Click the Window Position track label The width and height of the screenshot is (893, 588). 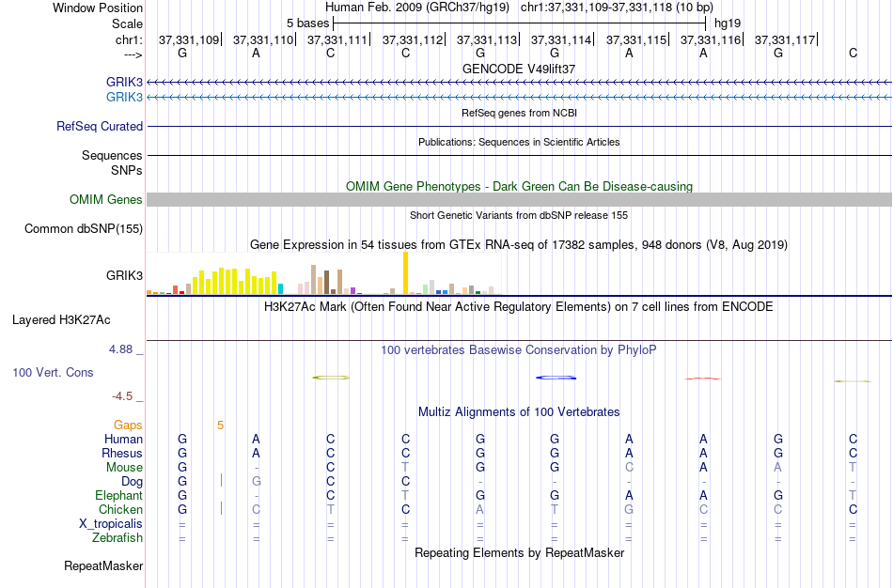click(x=98, y=8)
